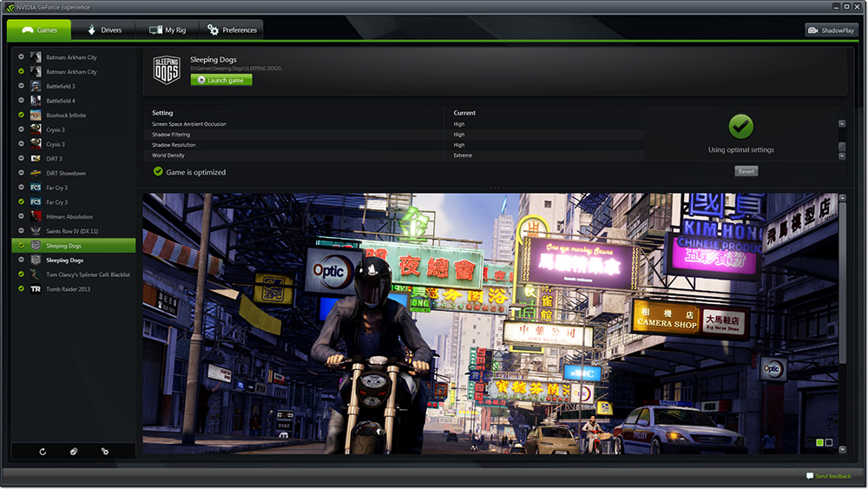This screenshot has width=868, height=489.
Task: Click the Revert settings button
Action: click(746, 171)
